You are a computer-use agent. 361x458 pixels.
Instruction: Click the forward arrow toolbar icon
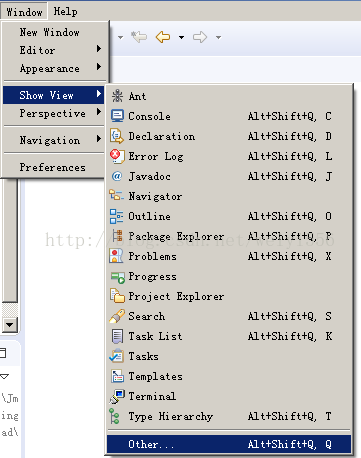pos(200,37)
